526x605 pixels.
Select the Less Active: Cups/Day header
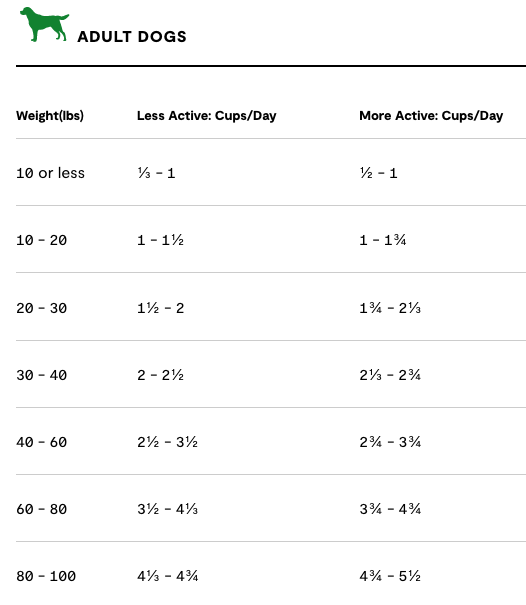point(206,115)
